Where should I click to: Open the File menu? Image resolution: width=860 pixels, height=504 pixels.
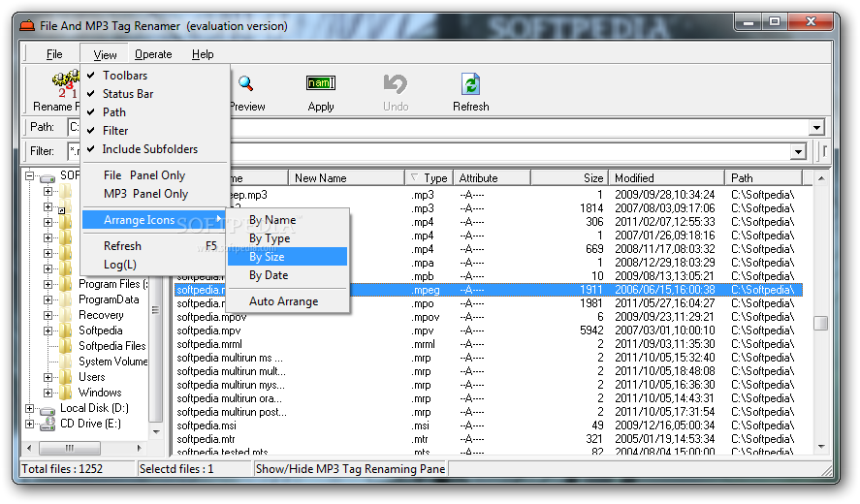54,54
